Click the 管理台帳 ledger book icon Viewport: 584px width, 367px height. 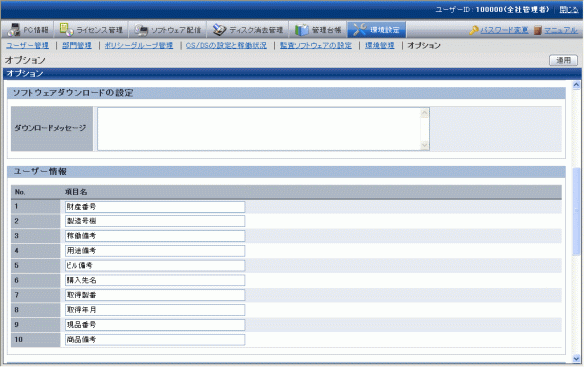302,30
